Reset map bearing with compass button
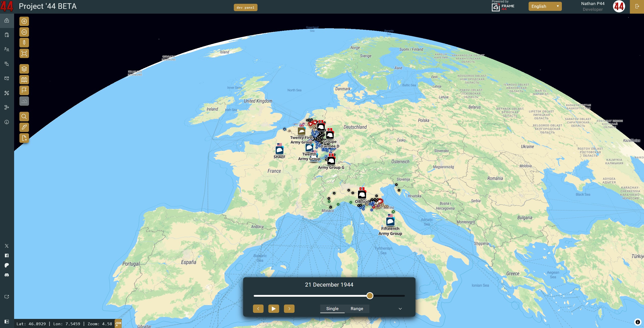 coord(24,43)
